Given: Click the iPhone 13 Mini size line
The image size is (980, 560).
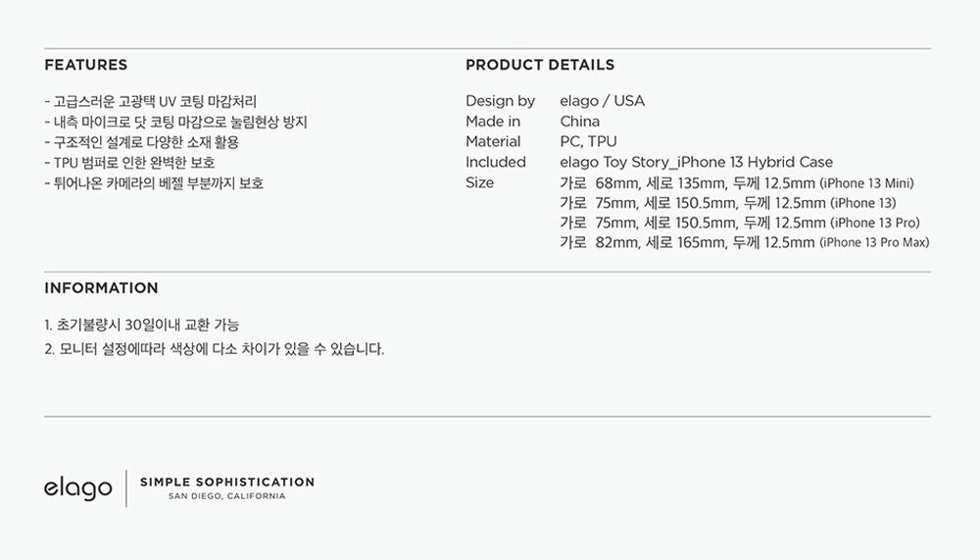Looking at the screenshot, I should 737,183.
